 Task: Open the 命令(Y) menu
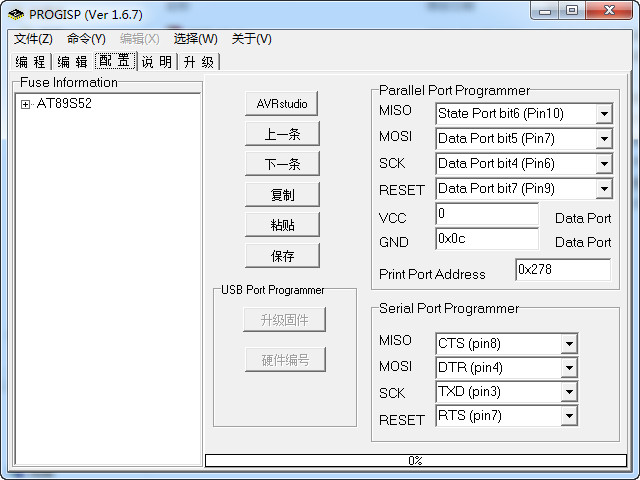[x=86, y=39]
